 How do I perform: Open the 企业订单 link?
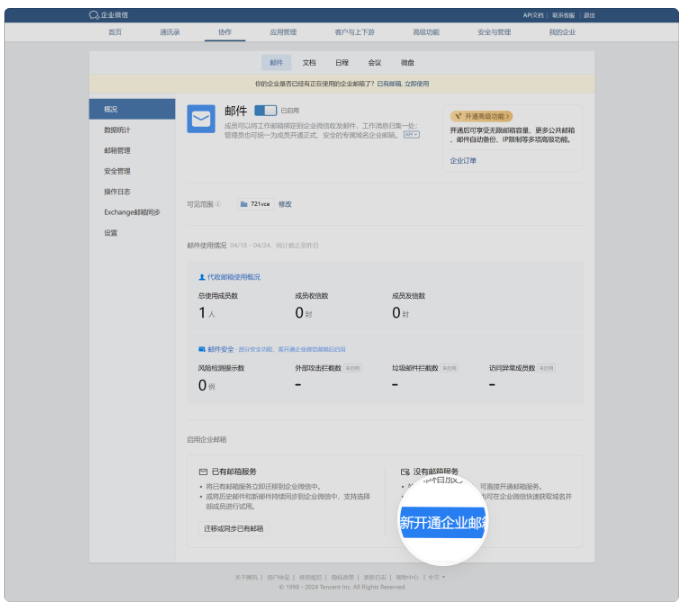pyautogui.click(x=463, y=160)
